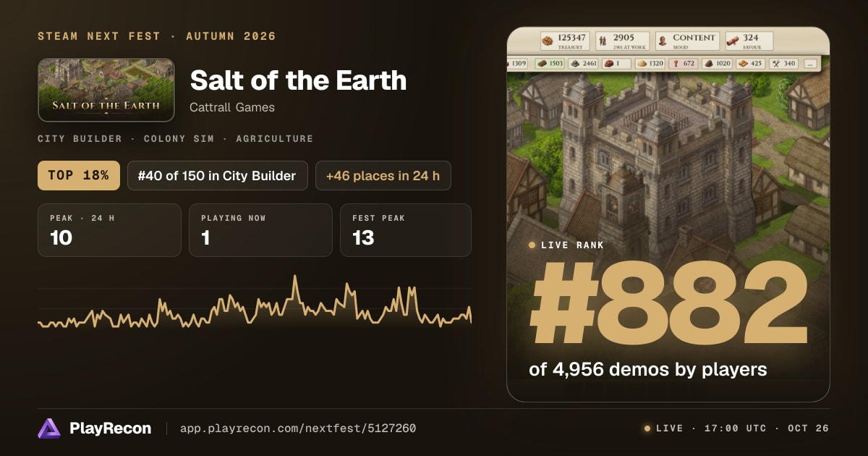Click the "+46 places in 24 h" badge
This screenshot has width=868, height=456.
pyautogui.click(x=383, y=175)
